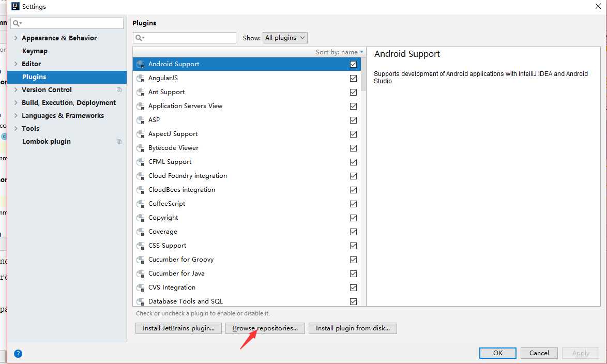Expand the Appearance & Behavior section arrow
Viewport: 607px width, 364px height.
click(16, 38)
